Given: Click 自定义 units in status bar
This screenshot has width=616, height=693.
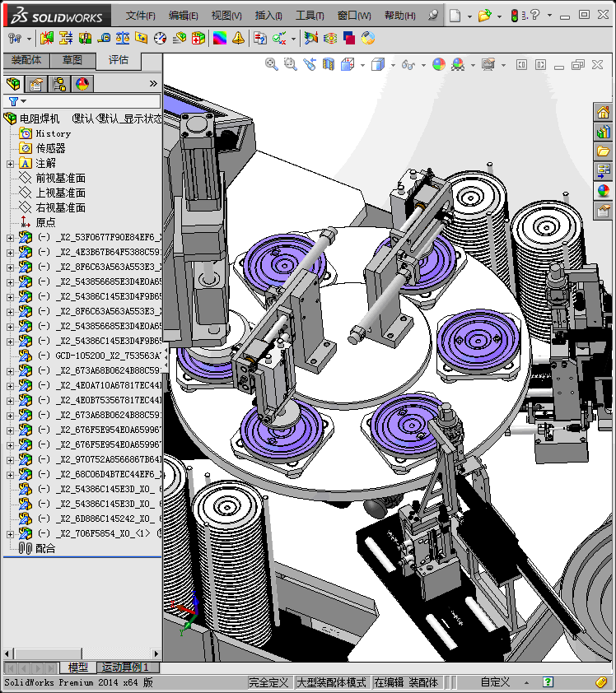Looking at the screenshot, I should [495, 682].
